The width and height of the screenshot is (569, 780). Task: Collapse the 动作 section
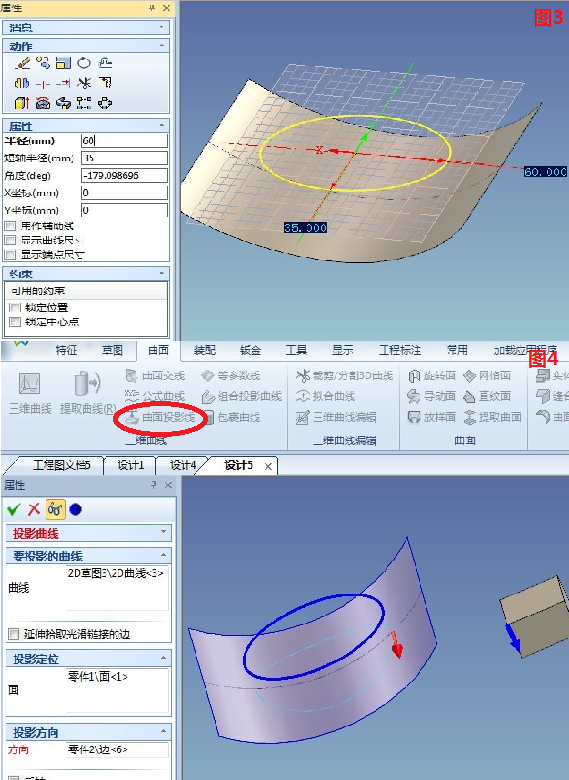pyautogui.click(x=162, y=46)
